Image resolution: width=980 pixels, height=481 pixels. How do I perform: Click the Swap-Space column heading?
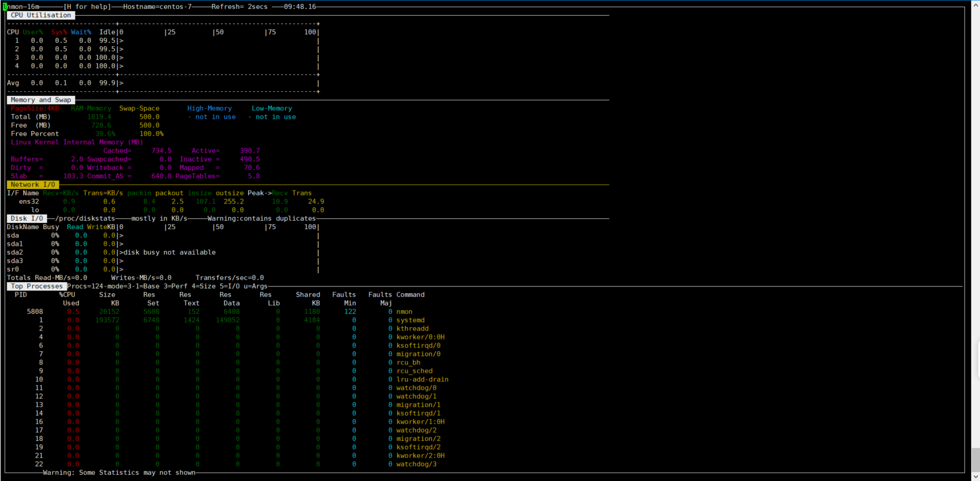click(139, 108)
